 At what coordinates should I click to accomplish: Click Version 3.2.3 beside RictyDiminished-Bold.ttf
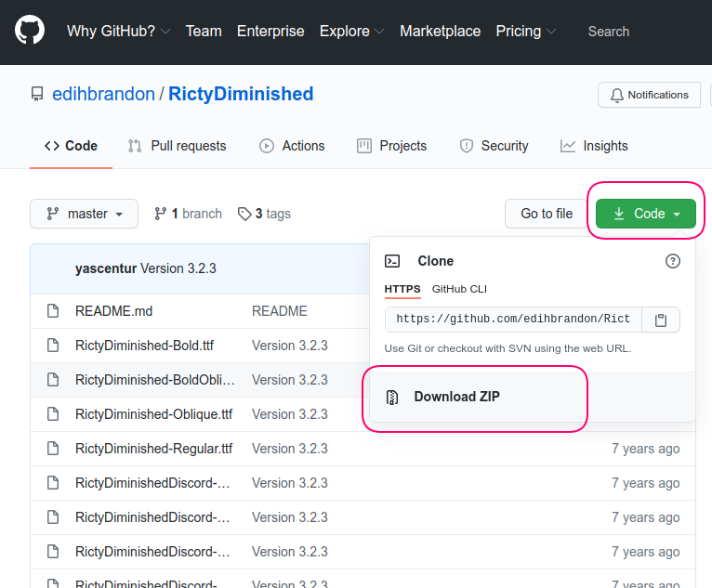click(290, 346)
